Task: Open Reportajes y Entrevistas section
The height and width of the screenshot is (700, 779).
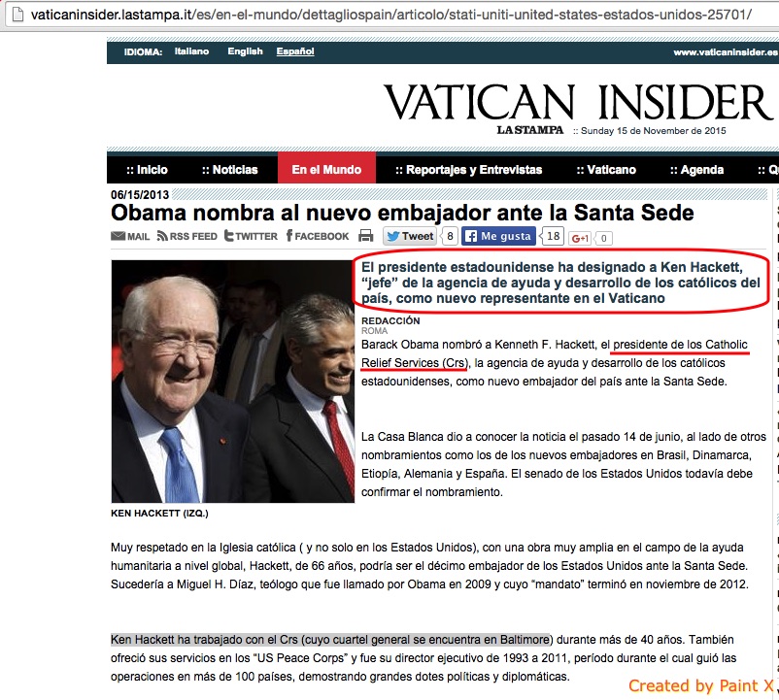Action: click(x=468, y=170)
